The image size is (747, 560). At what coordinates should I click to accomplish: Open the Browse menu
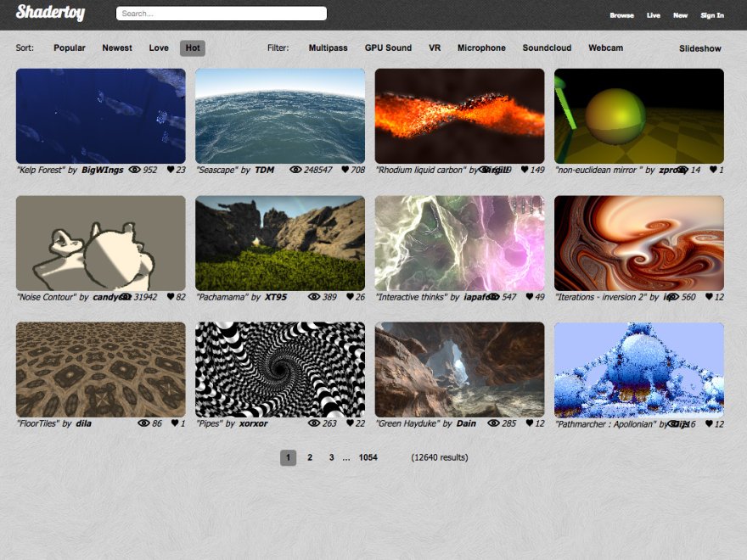point(621,14)
